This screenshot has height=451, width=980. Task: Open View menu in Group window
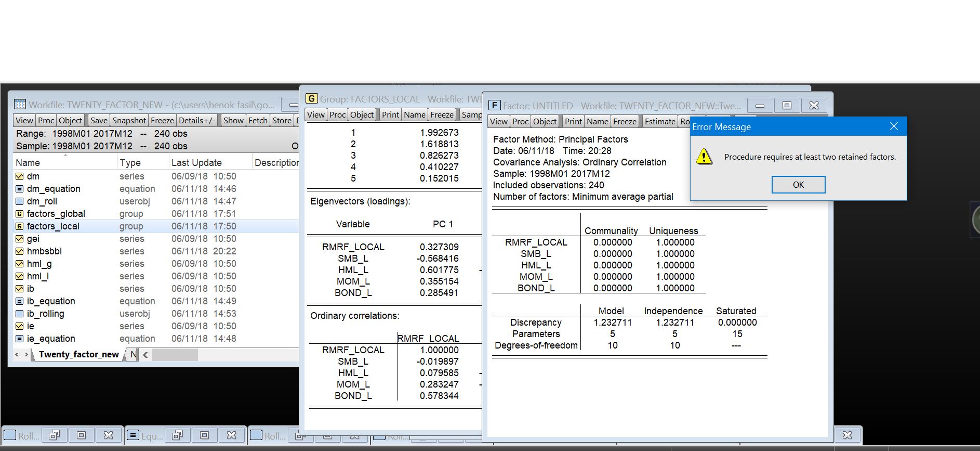[316, 114]
